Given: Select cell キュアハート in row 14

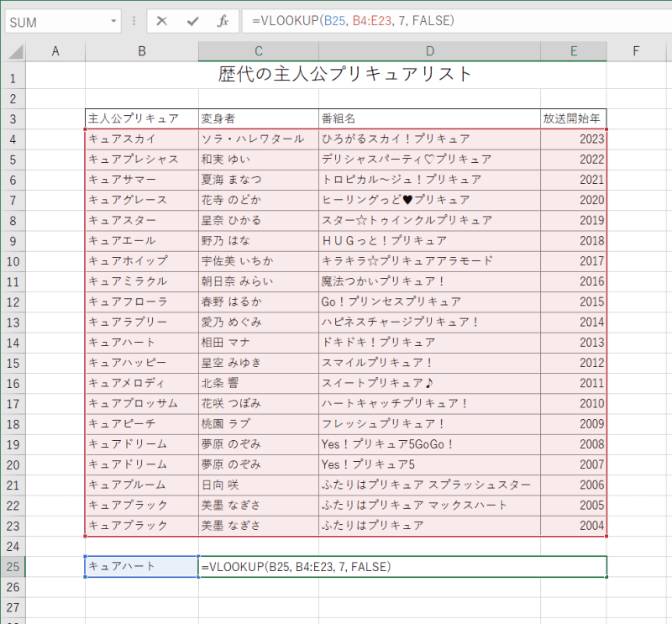Looking at the screenshot, I should [142, 343].
